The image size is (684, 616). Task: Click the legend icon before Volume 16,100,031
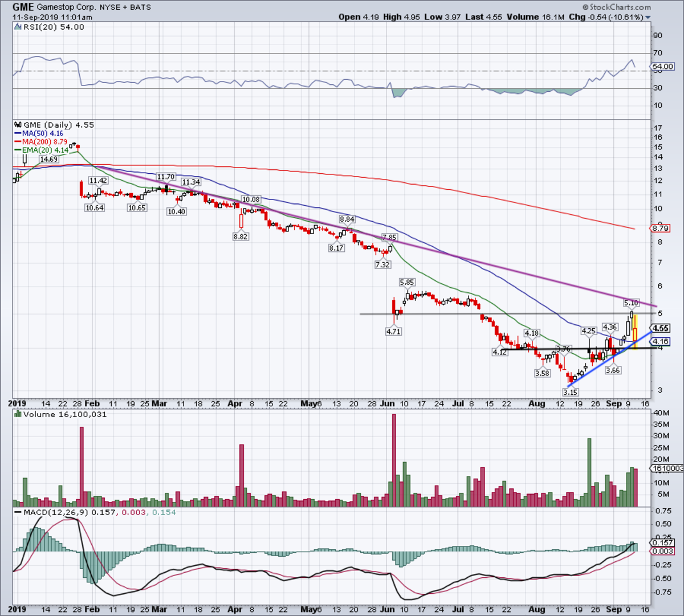pyautogui.click(x=17, y=414)
